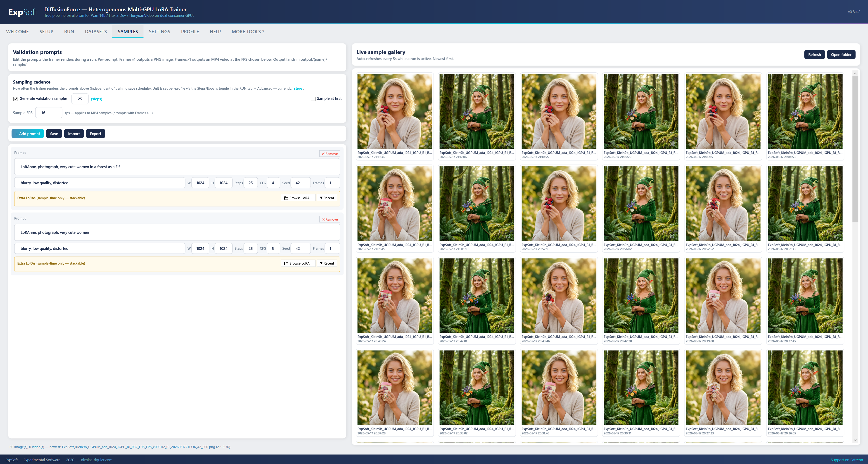Click gallery scrollbar up arrow
Viewport: 868px width, 464px height.
tap(855, 73)
